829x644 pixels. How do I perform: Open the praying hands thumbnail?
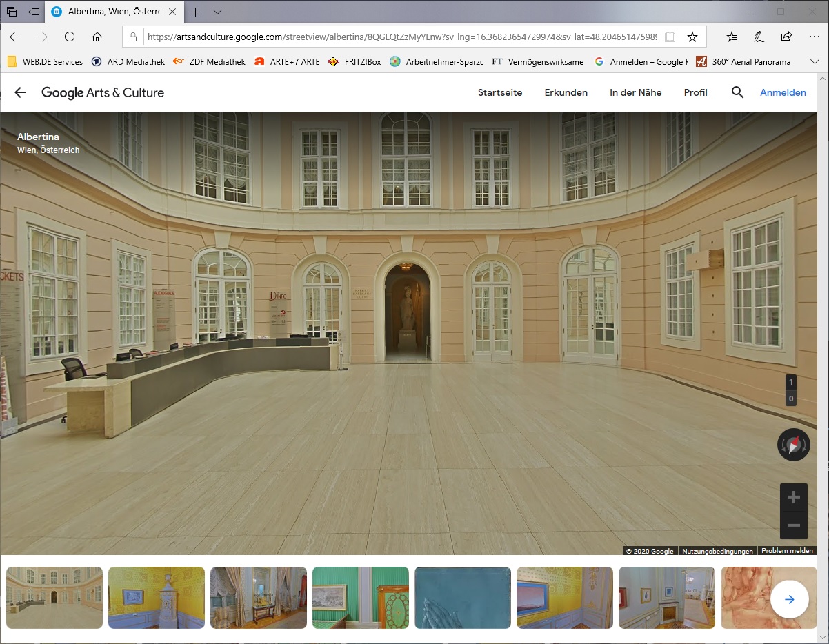(x=463, y=598)
